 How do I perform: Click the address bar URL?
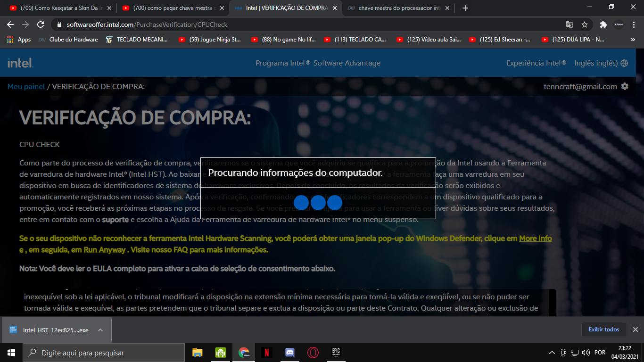click(147, 25)
